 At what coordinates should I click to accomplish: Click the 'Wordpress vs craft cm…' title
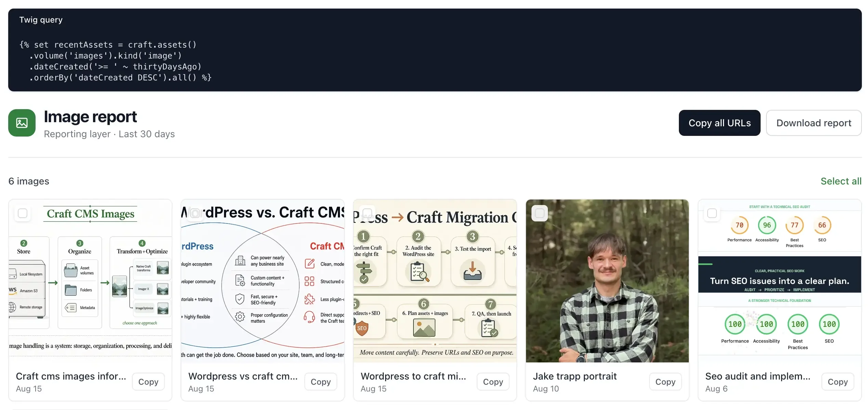point(243,376)
